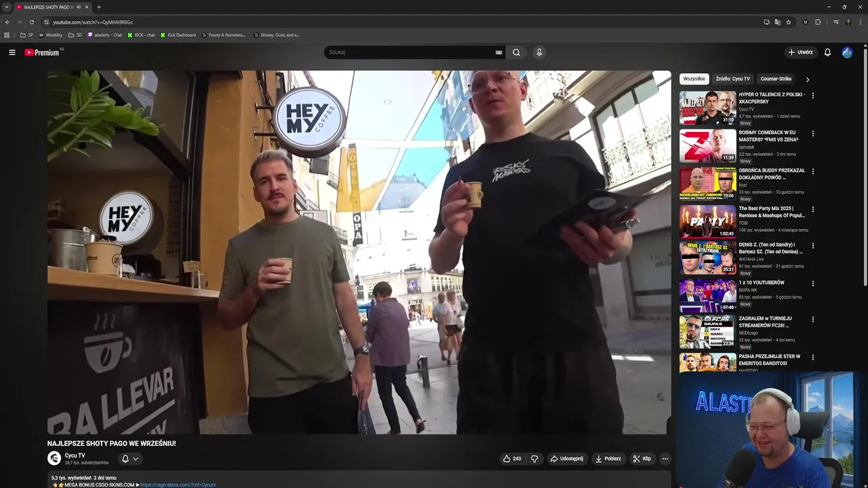The height and width of the screenshot is (488, 868).
Task: Open the YouTube hamburger guide menu
Action: click(12, 52)
